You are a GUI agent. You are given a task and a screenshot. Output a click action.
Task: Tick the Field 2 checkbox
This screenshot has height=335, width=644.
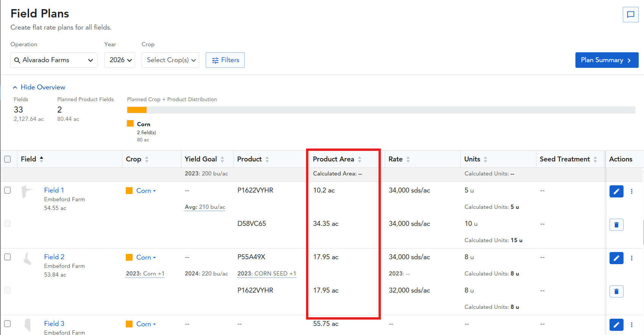coord(7,257)
